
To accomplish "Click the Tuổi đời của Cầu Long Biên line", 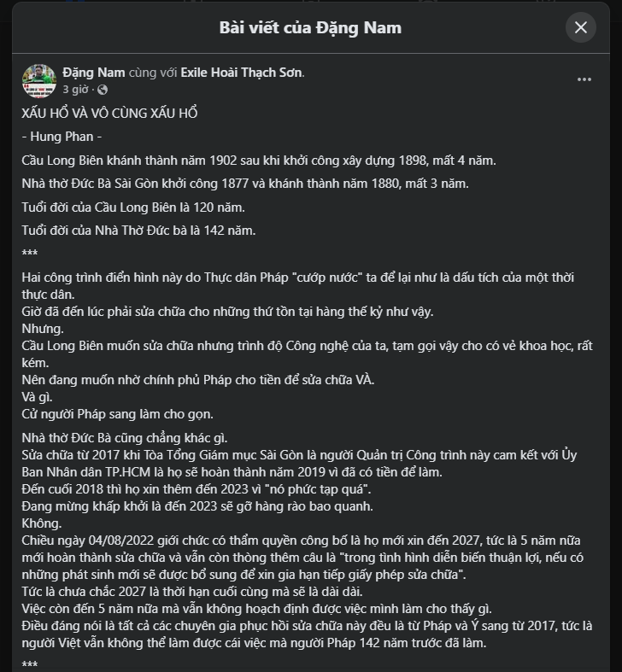I will pos(133,207).
